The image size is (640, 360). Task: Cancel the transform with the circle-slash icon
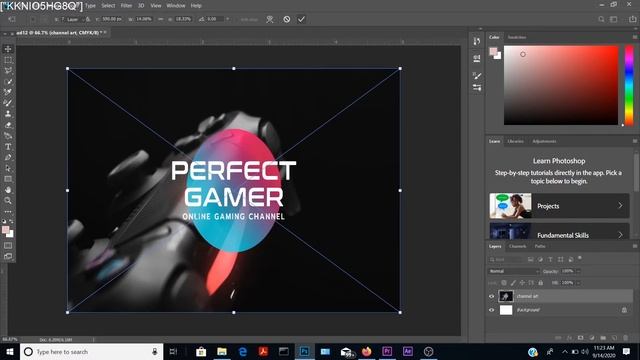tap(287, 19)
